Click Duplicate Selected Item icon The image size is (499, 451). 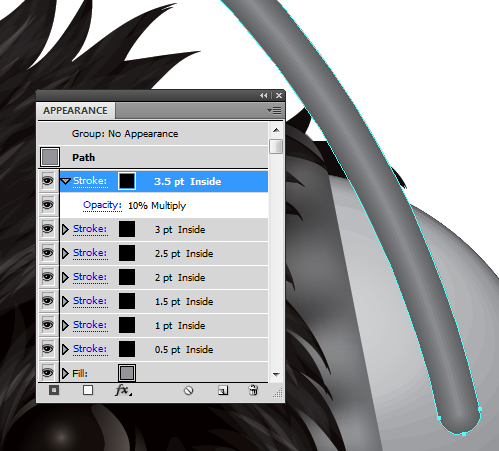point(223,390)
